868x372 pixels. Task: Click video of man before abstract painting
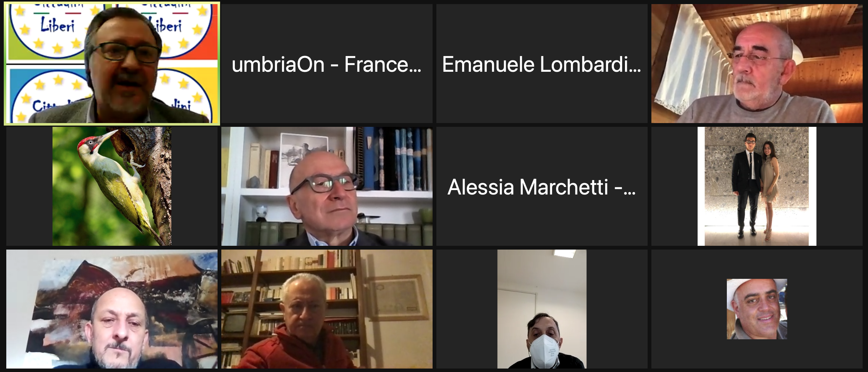tap(112, 309)
